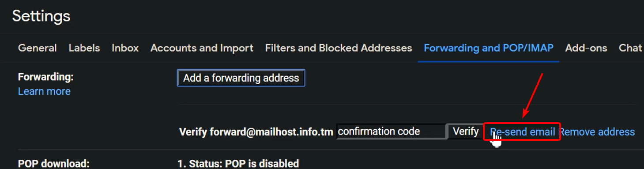Click the Settings page heading
Viewport: 644px width, 169px height.
pyautogui.click(x=41, y=16)
